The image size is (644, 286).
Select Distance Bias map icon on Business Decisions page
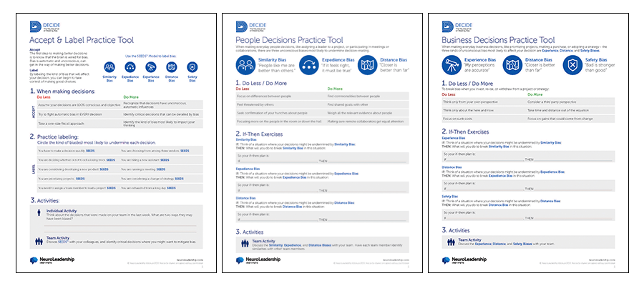(x=513, y=65)
